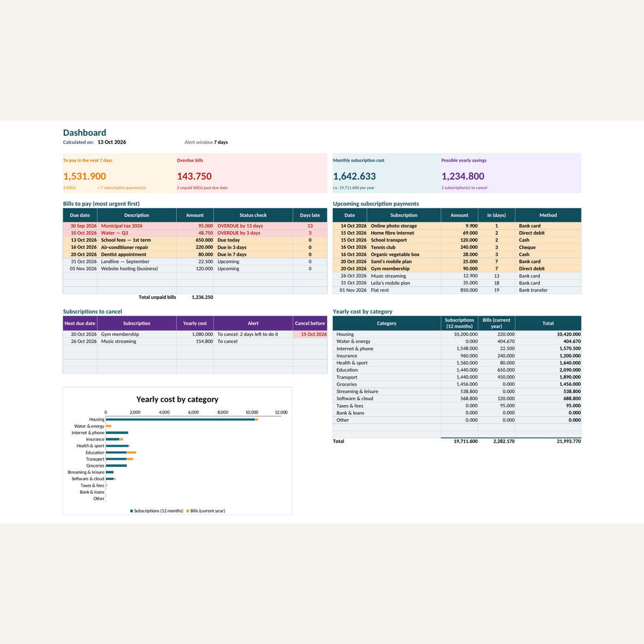Select the Air-conditioner repair cell

tap(137, 247)
